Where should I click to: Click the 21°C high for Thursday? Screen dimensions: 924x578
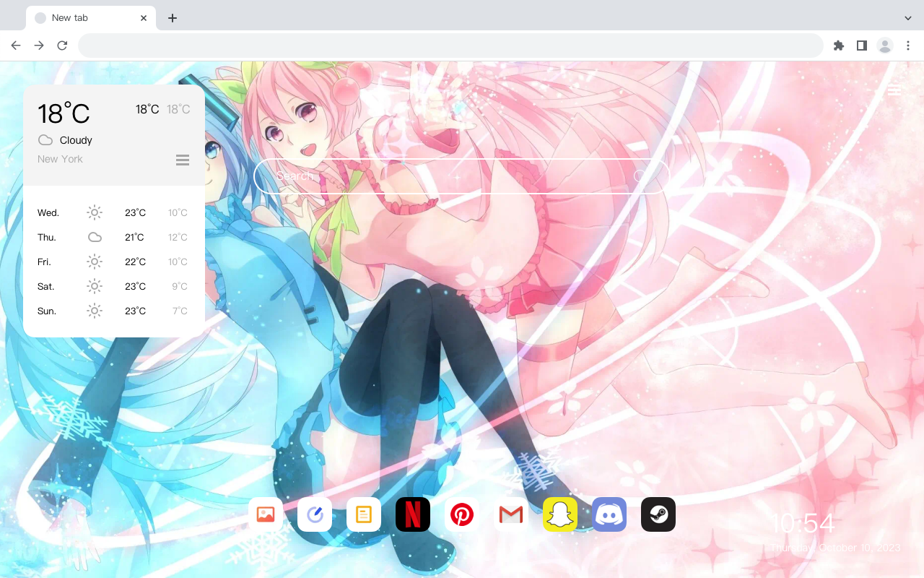pyautogui.click(x=134, y=237)
